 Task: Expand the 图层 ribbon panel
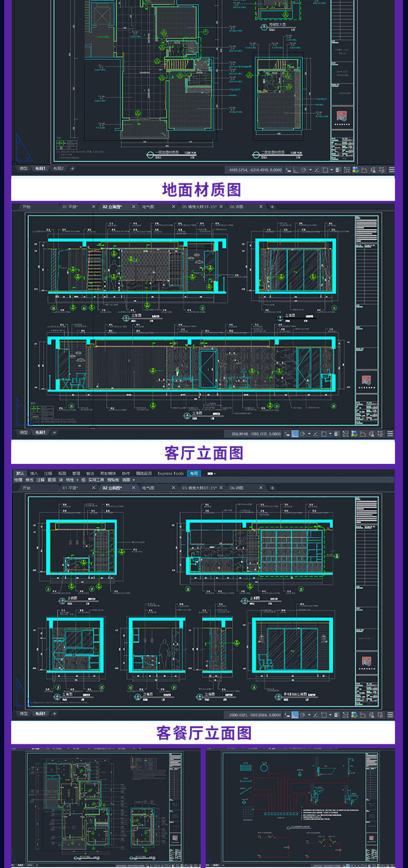[51, 480]
